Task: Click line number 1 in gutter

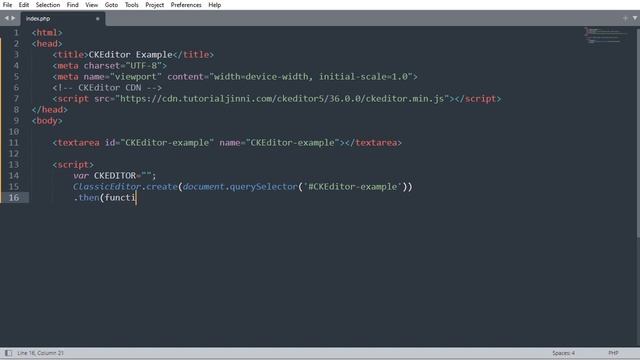Action: (16, 33)
